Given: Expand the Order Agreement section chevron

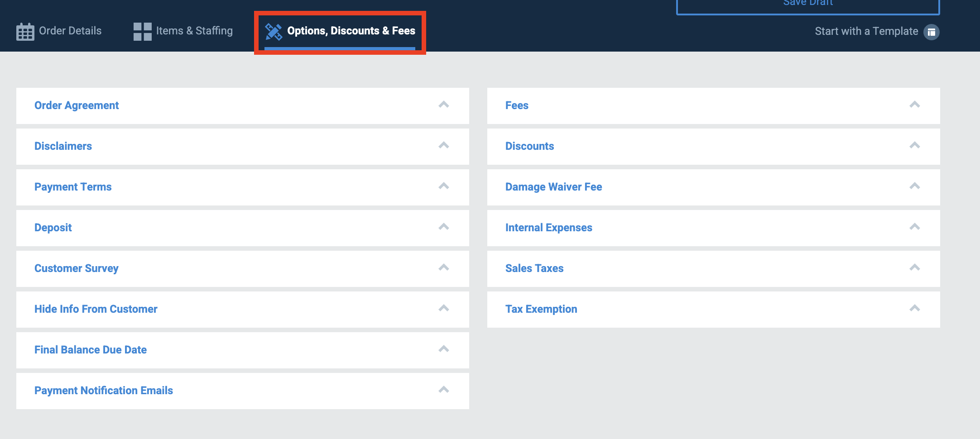Looking at the screenshot, I should click(x=444, y=105).
